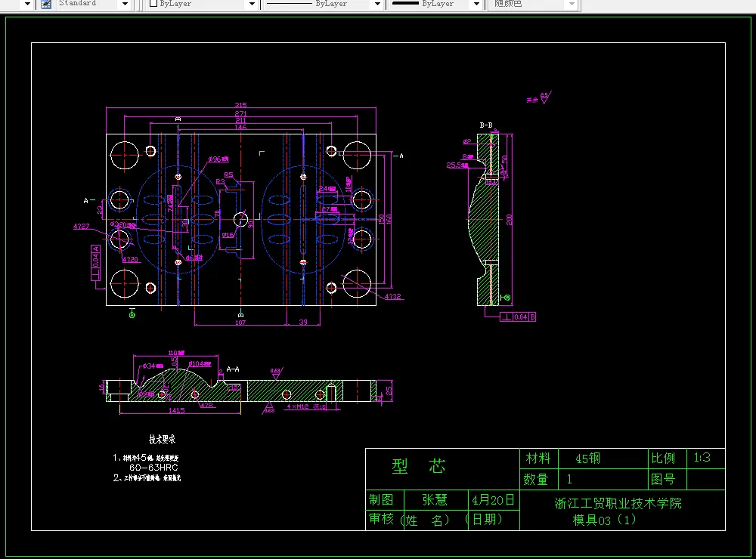
Task: Select the 4?27 hole callout
Action: (x=81, y=226)
